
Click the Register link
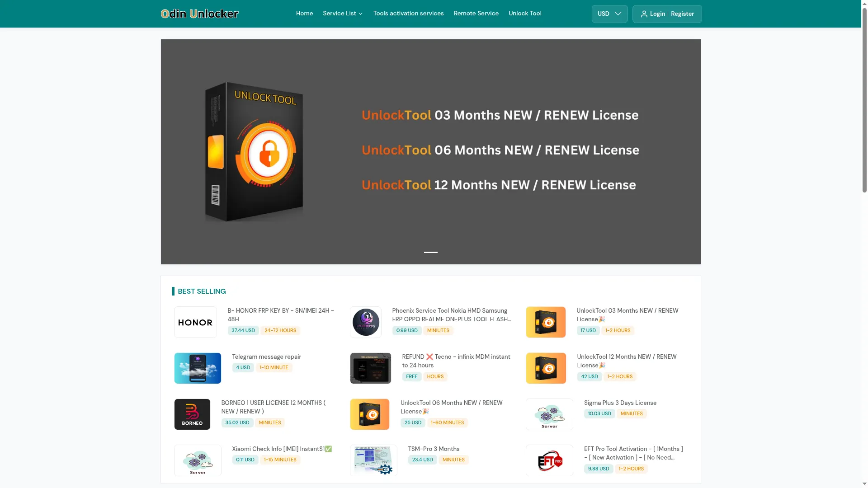[x=682, y=14]
